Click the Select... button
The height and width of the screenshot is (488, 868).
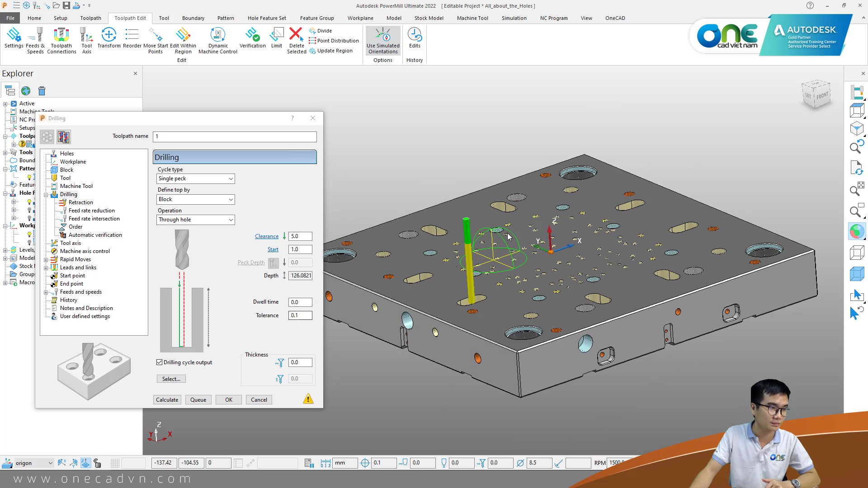(171, 379)
